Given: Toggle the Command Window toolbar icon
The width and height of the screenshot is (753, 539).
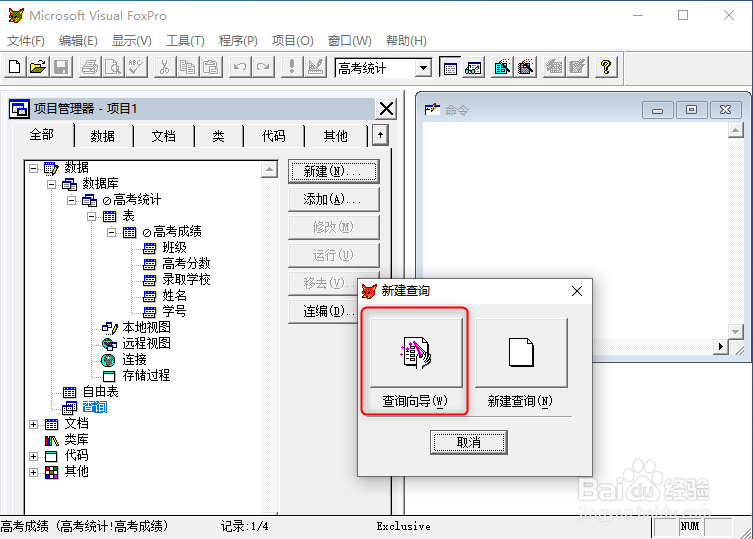Looking at the screenshot, I should tap(450, 67).
